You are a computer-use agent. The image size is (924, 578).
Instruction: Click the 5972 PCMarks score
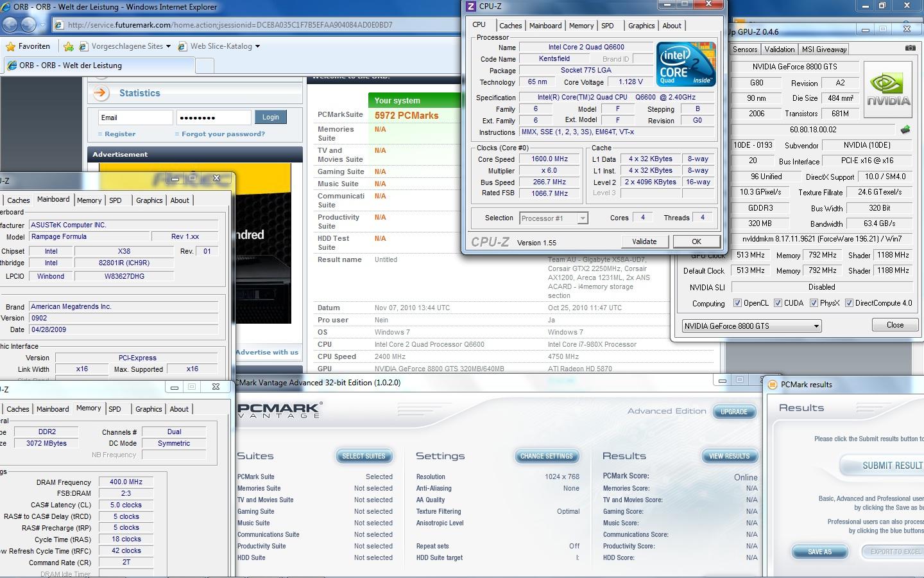tap(407, 116)
